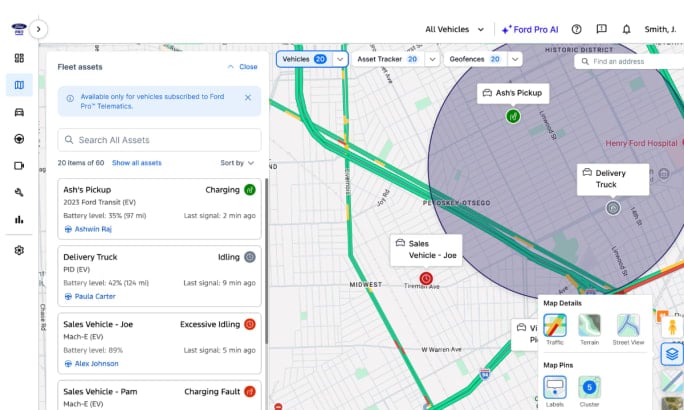Collapse Fleet assets panel with Close
The image size is (684, 410).
pyautogui.click(x=243, y=67)
